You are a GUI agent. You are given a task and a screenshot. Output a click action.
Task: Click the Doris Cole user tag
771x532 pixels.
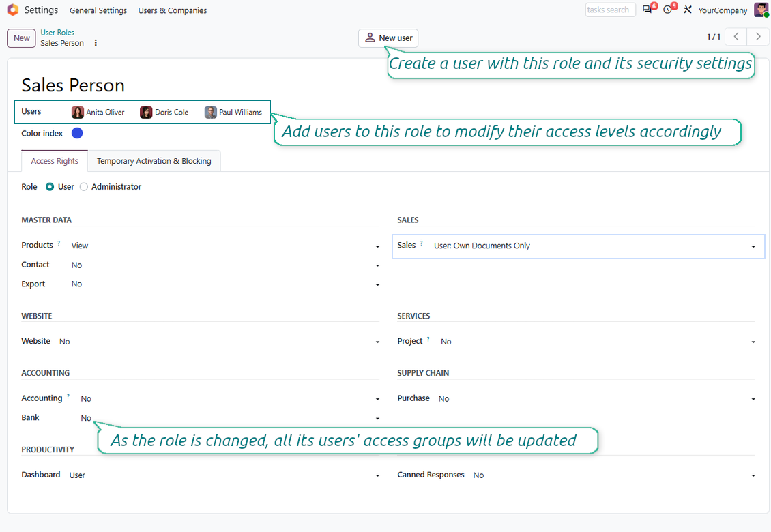click(x=164, y=112)
